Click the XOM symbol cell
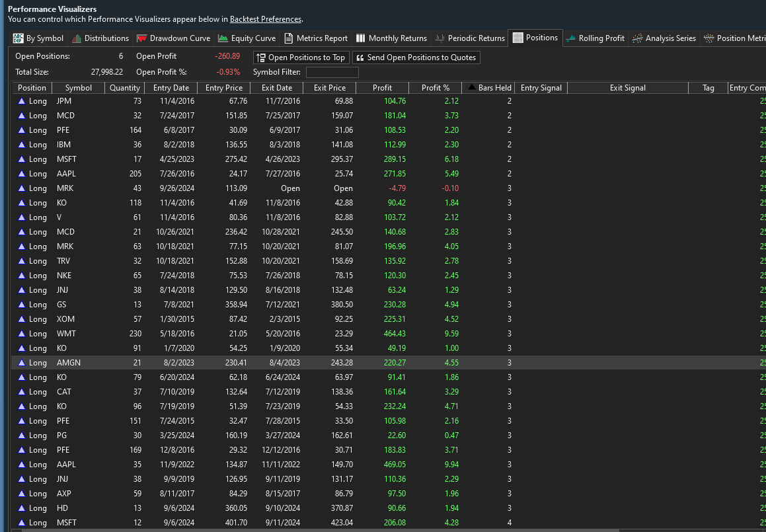 (65, 319)
